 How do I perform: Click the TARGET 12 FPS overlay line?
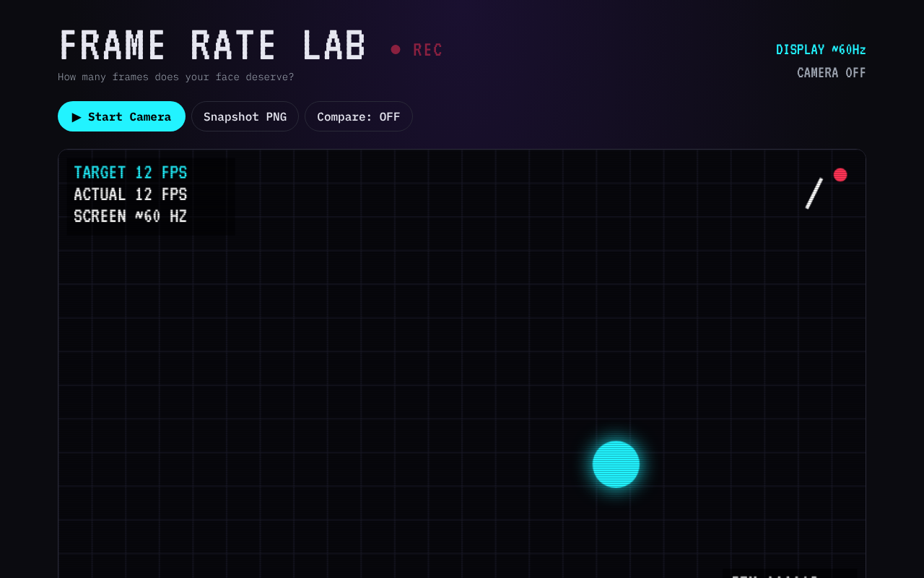(x=131, y=173)
